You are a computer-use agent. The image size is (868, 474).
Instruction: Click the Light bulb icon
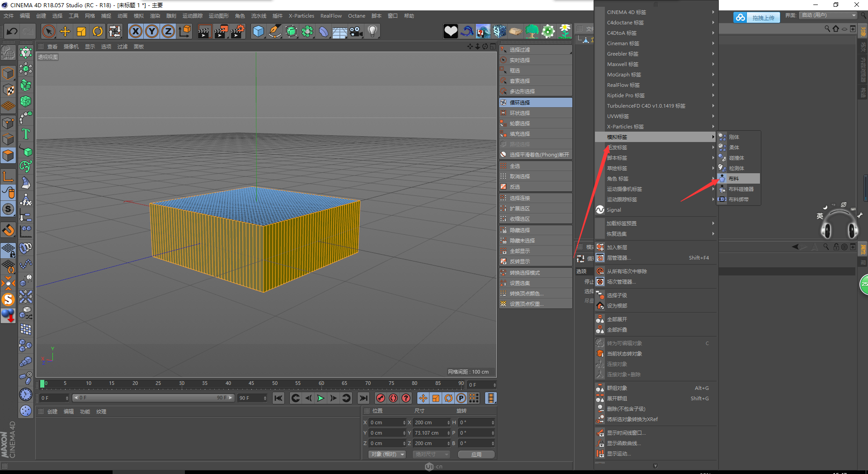[373, 32]
